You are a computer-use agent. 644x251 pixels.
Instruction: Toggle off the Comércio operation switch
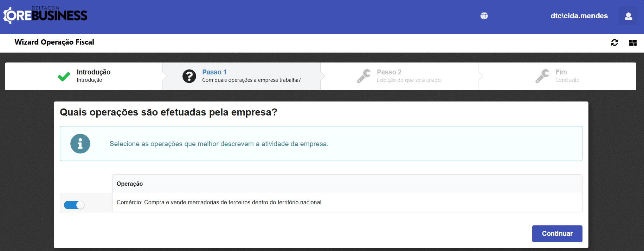[x=74, y=205]
